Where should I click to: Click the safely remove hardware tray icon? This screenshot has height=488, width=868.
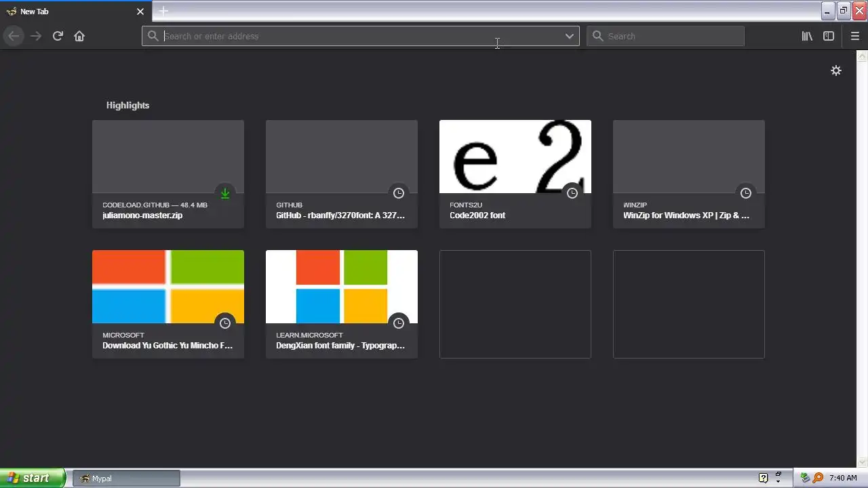[x=805, y=478]
